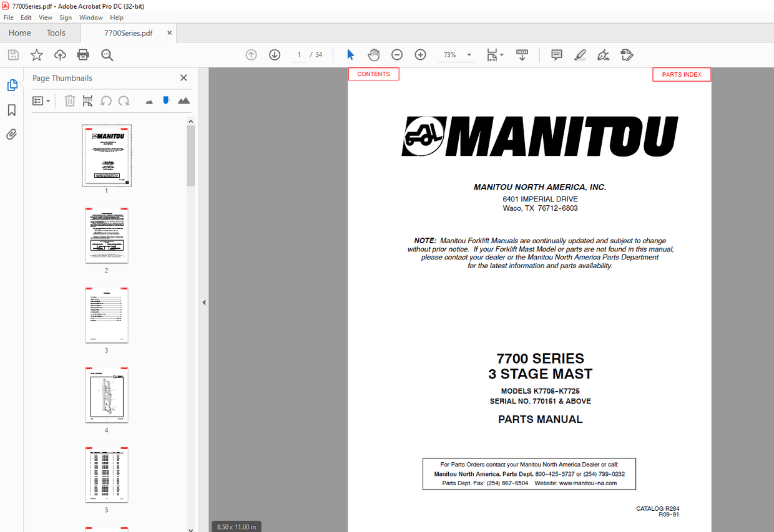774x532 pixels.
Task: Switch to the Tools tab
Action: tap(56, 32)
